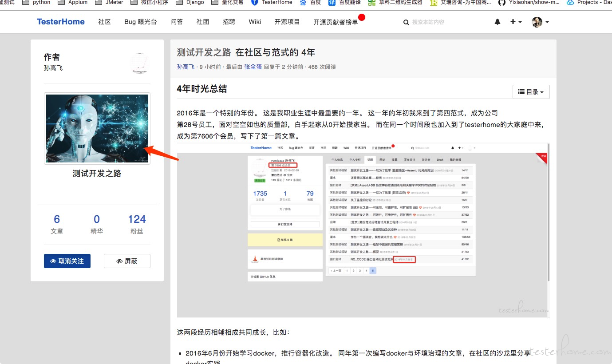Expand the plus create-new dropdown

coord(516,22)
